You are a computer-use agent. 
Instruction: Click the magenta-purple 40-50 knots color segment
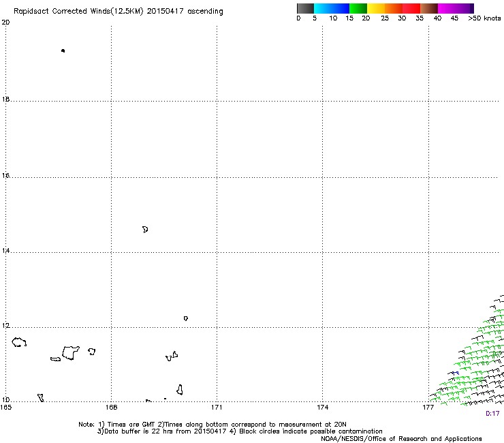point(456,8)
